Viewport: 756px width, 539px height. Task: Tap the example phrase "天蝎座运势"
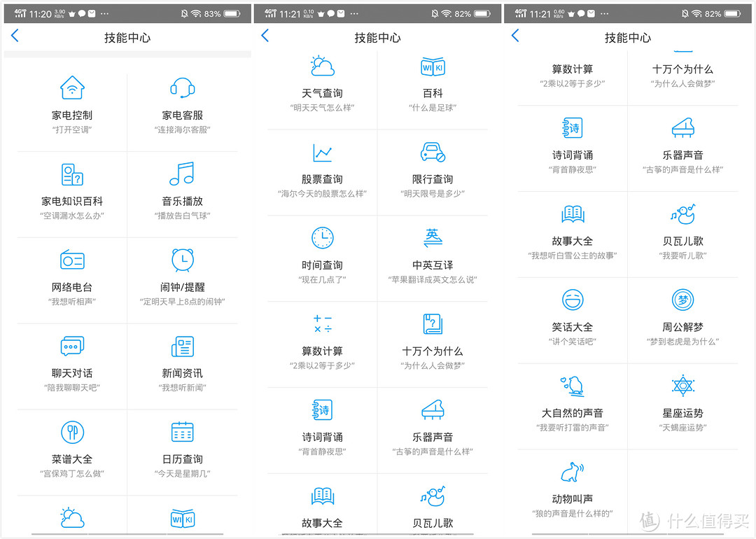tap(682, 428)
